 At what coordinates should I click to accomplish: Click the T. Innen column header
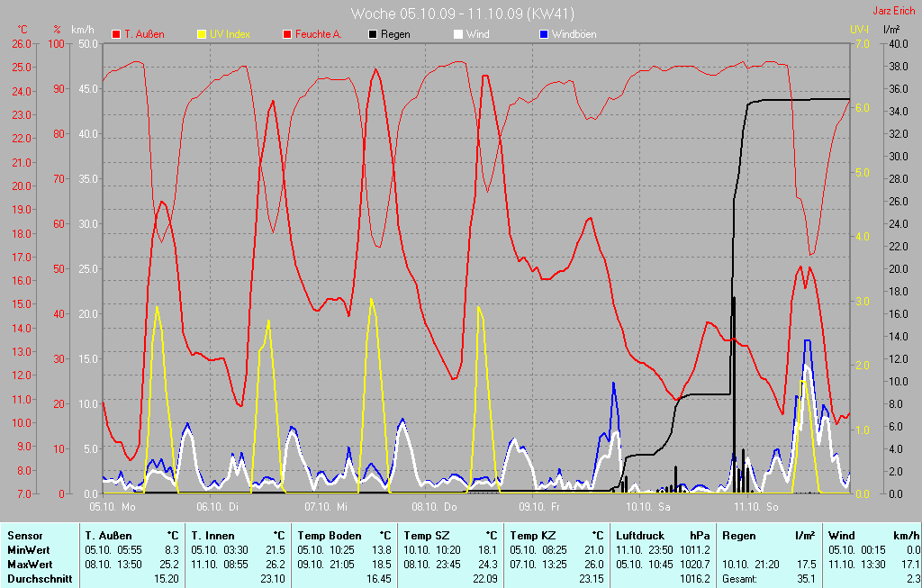[212, 536]
